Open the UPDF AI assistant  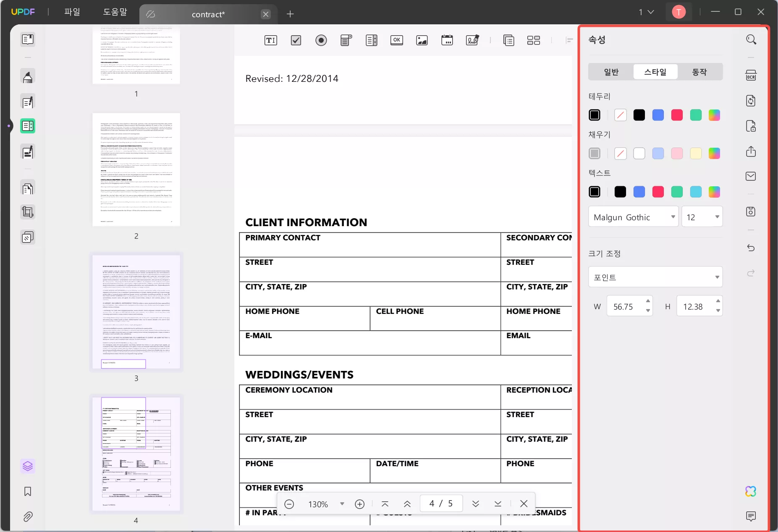coord(751,491)
